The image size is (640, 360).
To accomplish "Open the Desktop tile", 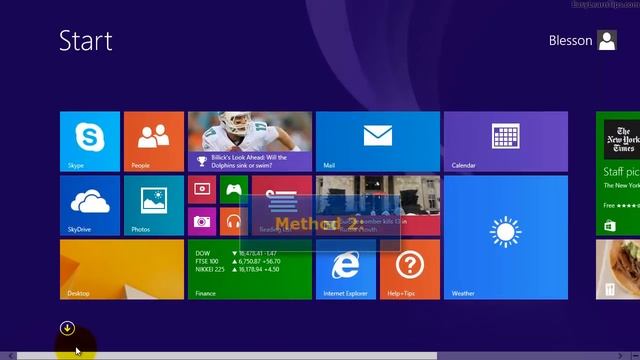I will click(x=122, y=269).
